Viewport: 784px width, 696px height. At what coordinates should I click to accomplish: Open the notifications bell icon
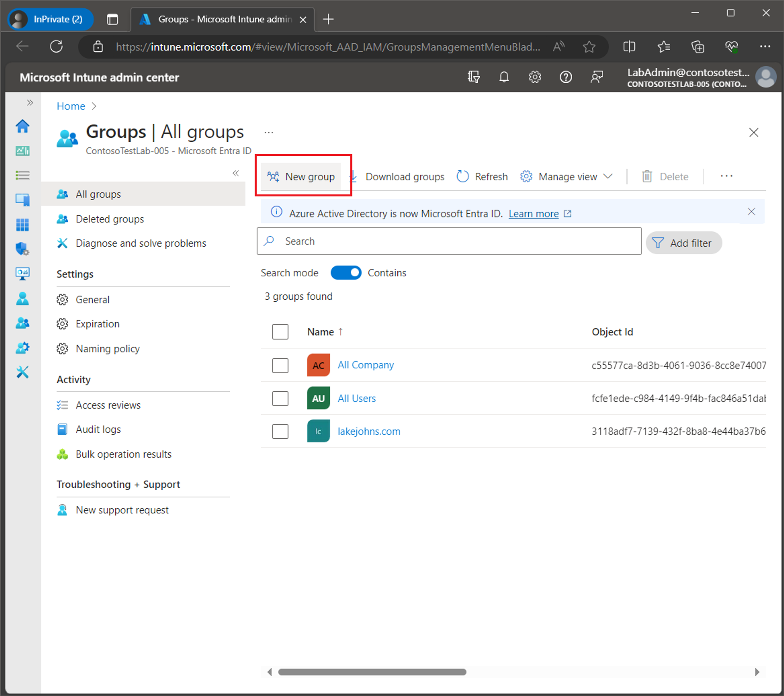point(504,77)
